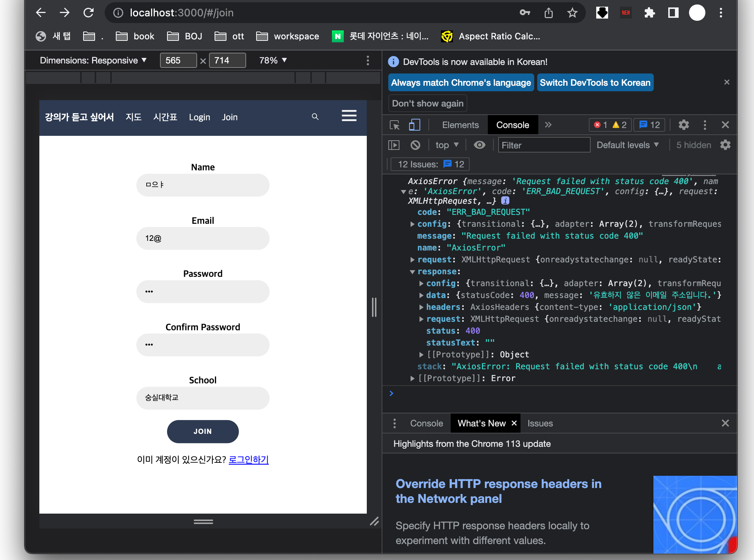The height and width of the screenshot is (560, 754).
Task: Toggle the device toolbar icon
Action: [x=414, y=125]
